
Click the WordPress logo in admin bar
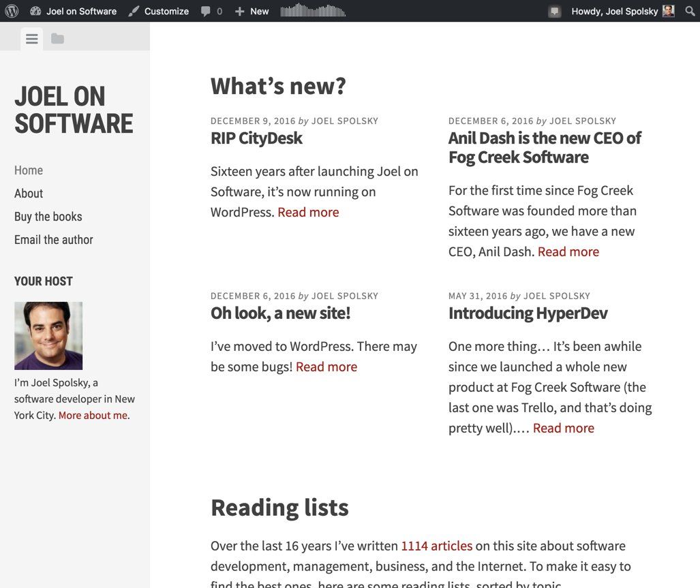pos(12,11)
